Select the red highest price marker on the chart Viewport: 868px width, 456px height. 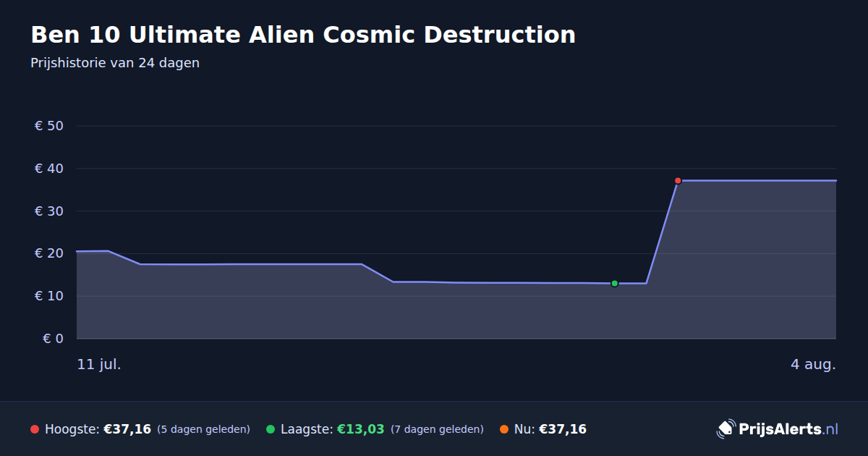click(x=678, y=180)
